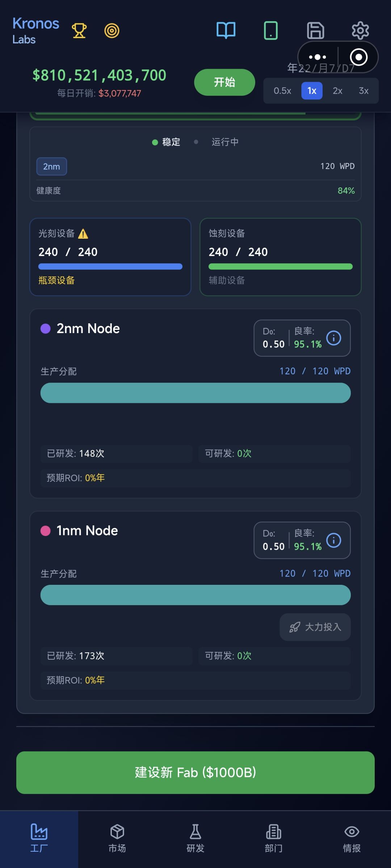Viewport: 391px width, 868px height.
Task: Show yield info for 2nm Node
Action: click(333, 338)
